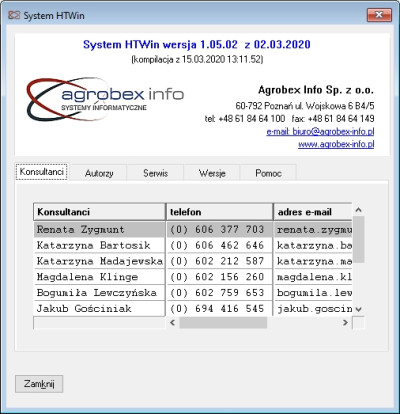Click the vertical scrollbar thumb in the table
The height and width of the screenshot is (414, 400).
point(358,239)
